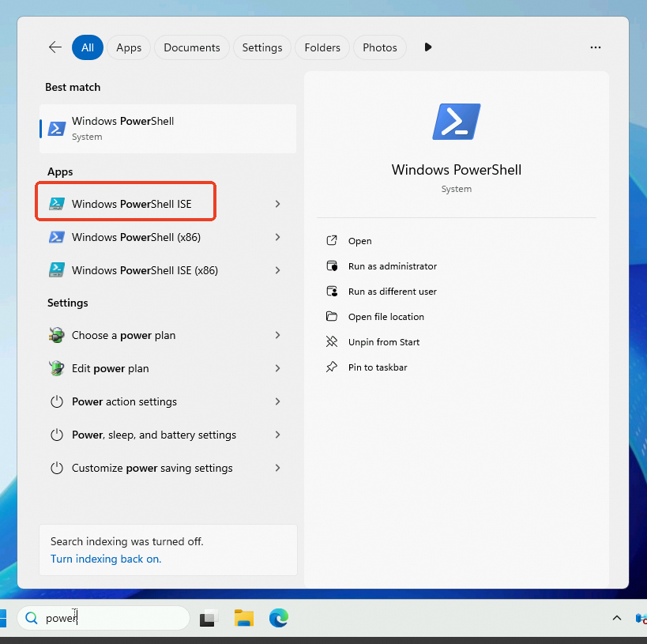
Task: Switch to the Settings filter tab
Action: pos(262,47)
